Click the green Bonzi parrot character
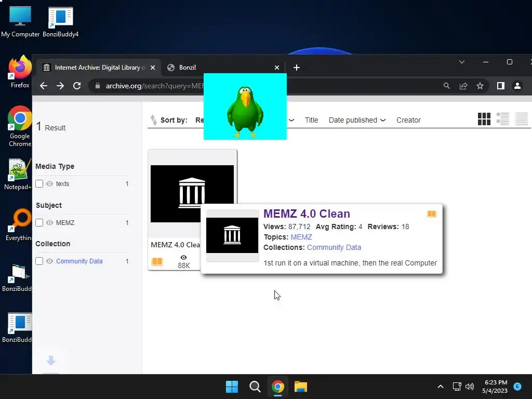 coord(245,112)
